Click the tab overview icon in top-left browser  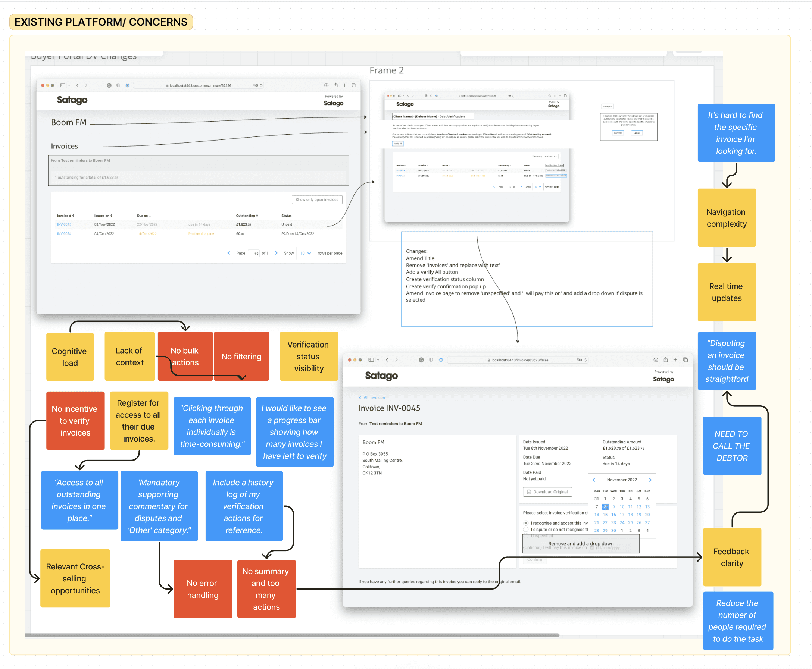pyautogui.click(x=353, y=85)
